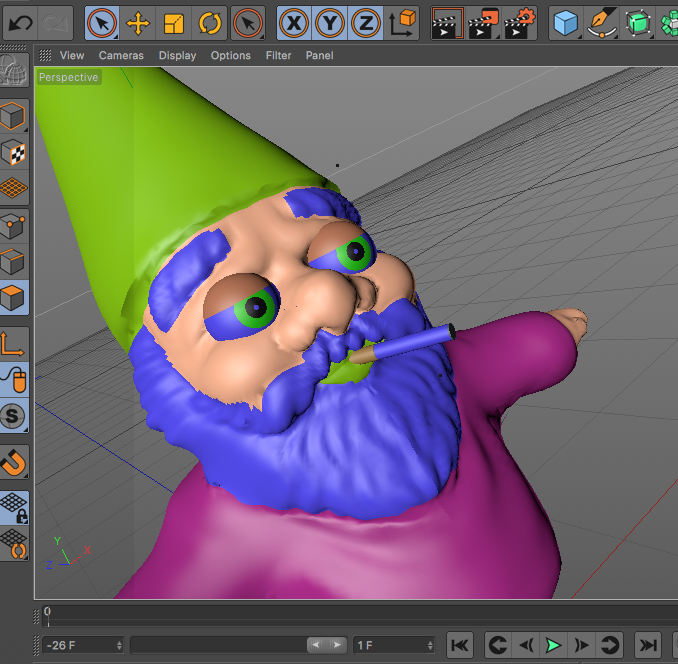Select the Rotate tool
678x664 pixels.
210,22
